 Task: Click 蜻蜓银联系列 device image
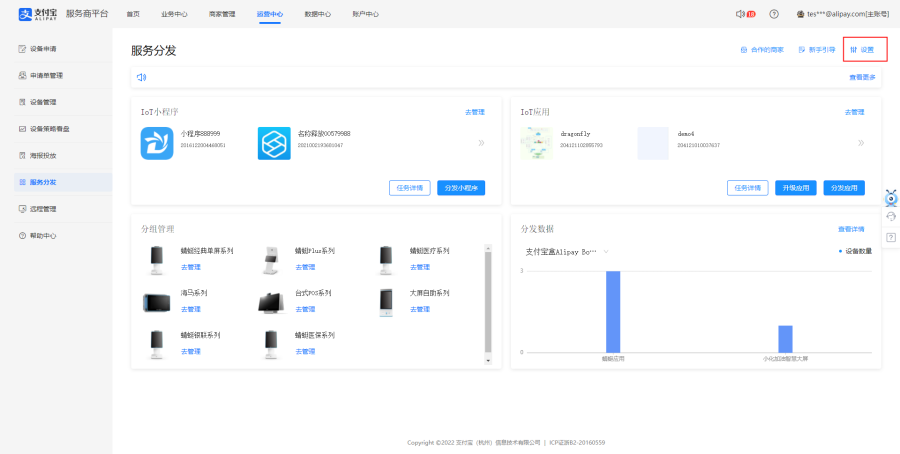pos(156,344)
